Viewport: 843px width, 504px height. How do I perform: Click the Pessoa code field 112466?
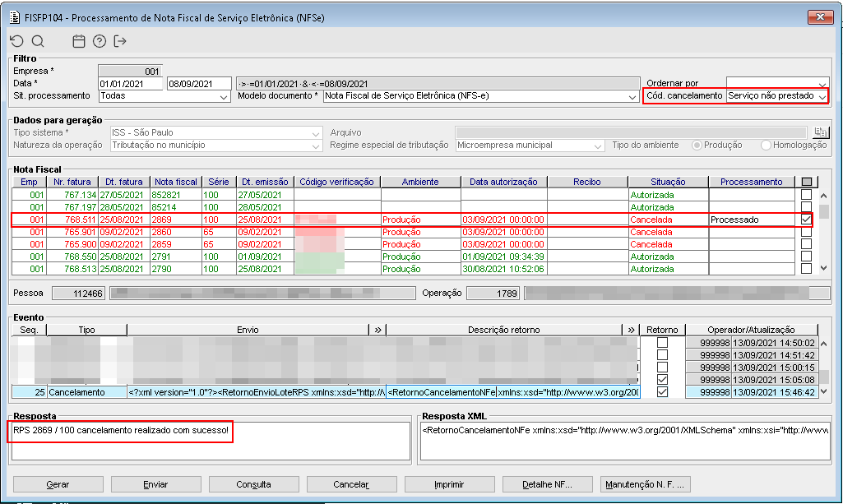(78, 294)
